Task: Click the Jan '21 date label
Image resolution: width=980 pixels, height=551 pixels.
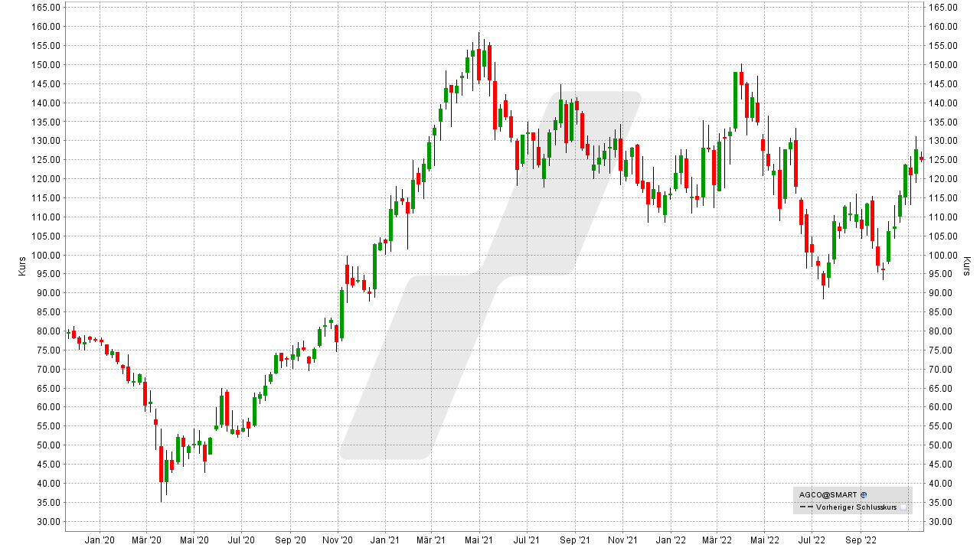Action: (384, 540)
